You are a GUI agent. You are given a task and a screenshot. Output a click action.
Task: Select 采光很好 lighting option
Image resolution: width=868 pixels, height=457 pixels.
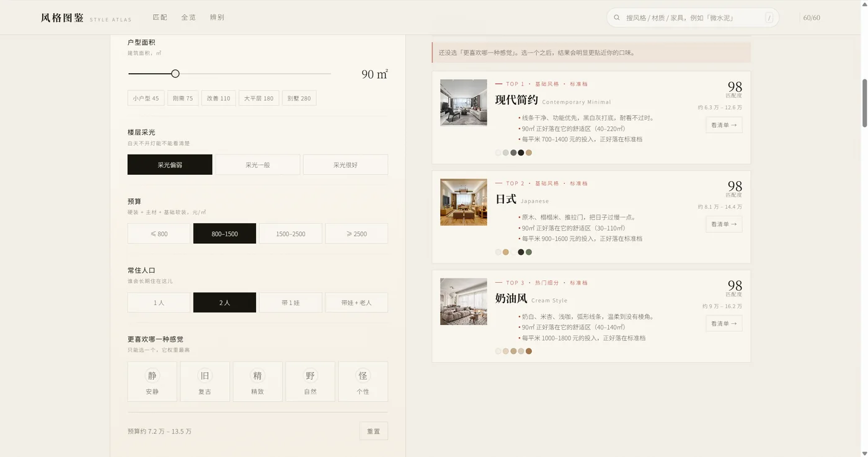[x=345, y=165]
